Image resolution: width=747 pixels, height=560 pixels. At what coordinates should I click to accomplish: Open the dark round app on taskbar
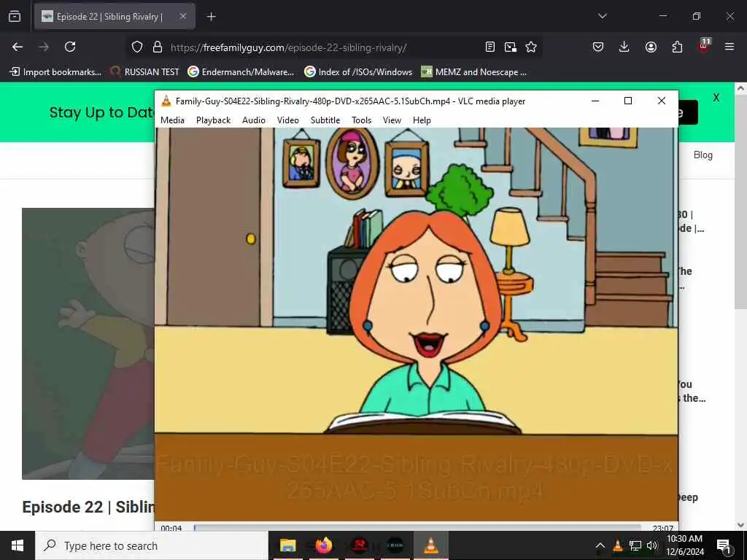[395, 545]
